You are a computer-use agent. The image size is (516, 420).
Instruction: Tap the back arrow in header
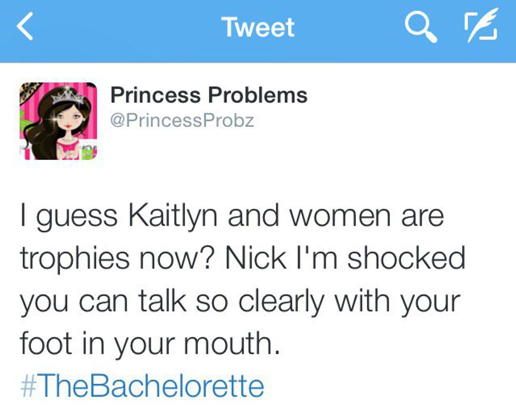pos(25,27)
